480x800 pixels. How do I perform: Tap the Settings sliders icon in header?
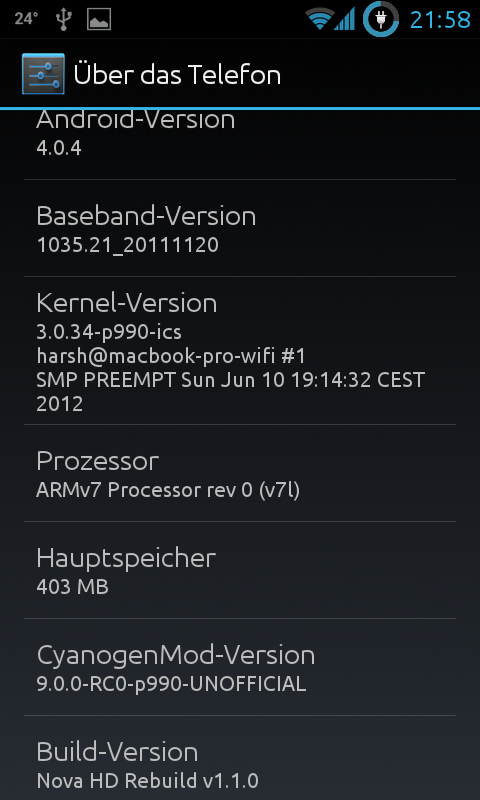coord(43,74)
